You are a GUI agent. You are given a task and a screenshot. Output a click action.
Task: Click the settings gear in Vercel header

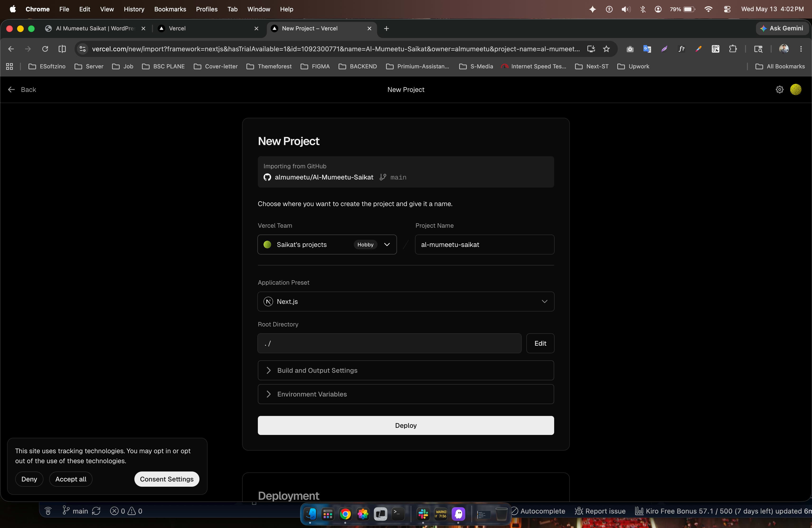[779, 89]
